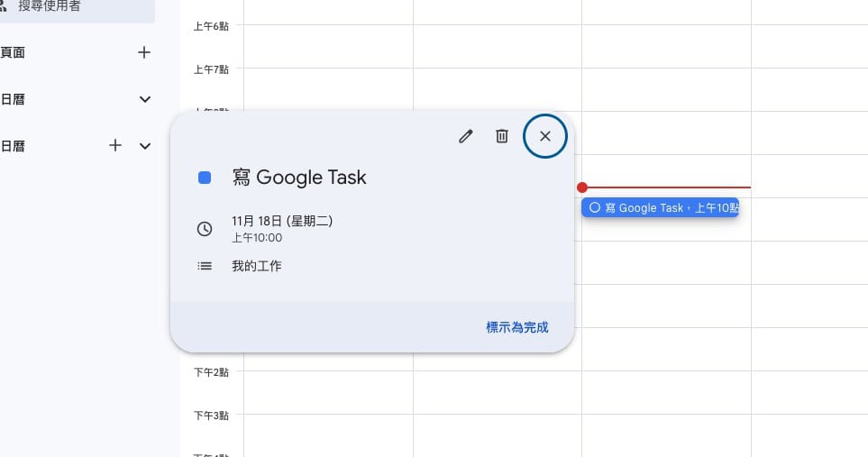Click the 下午3點 time label
868x457 pixels.
[x=211, y=416]
